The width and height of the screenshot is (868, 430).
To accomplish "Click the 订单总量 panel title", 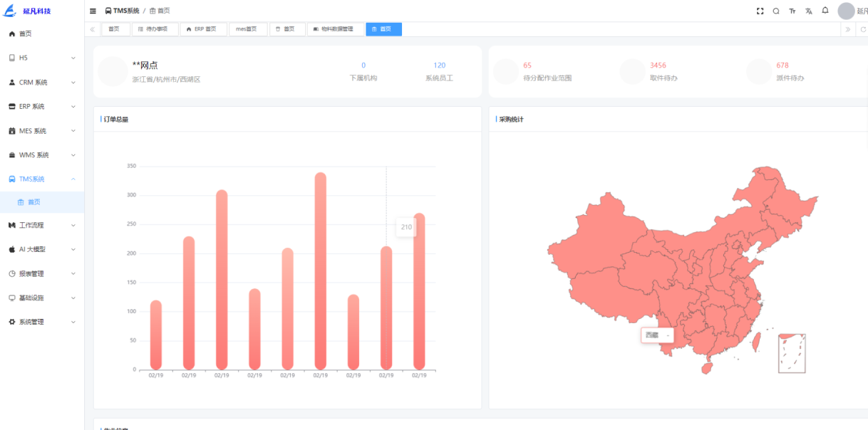I will coord(116,120).
